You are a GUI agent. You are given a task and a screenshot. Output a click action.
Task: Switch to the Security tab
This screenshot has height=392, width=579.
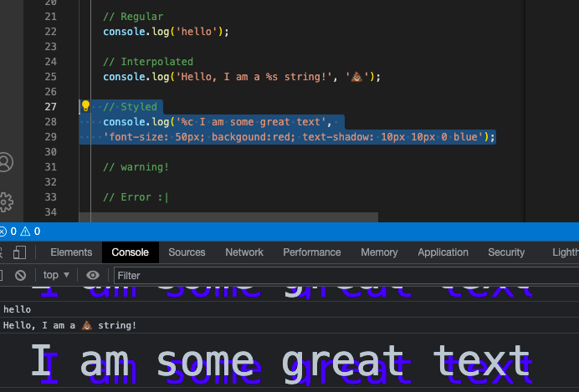click(506, 252)
